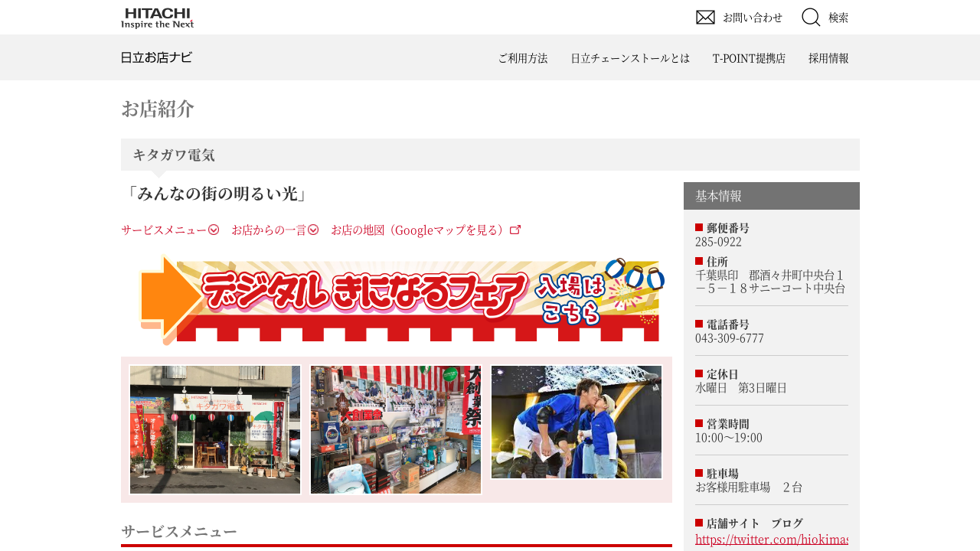Jump to お店からの一言 section arrow
This screenshot has height=551, width=980.
tap(313, 230)
